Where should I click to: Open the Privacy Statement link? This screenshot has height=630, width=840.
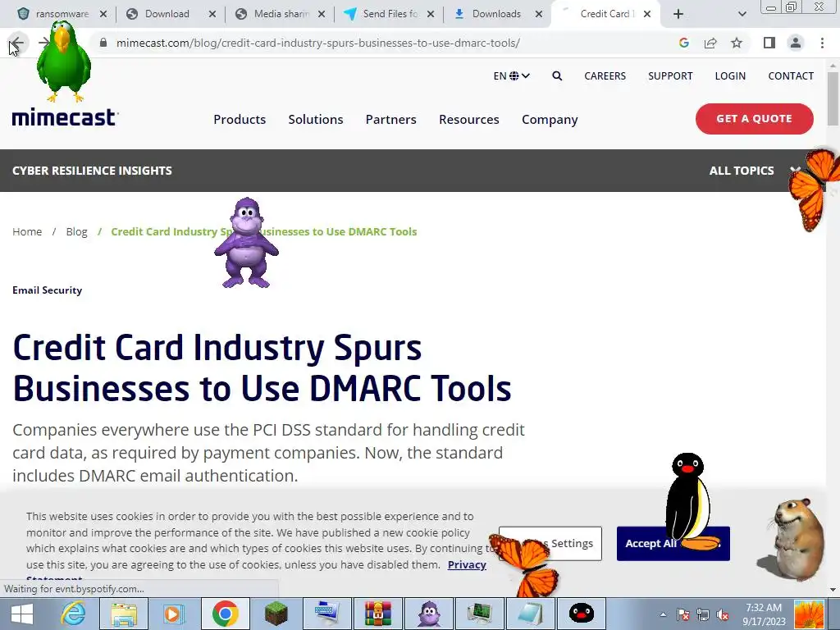[x=467, y=564]
